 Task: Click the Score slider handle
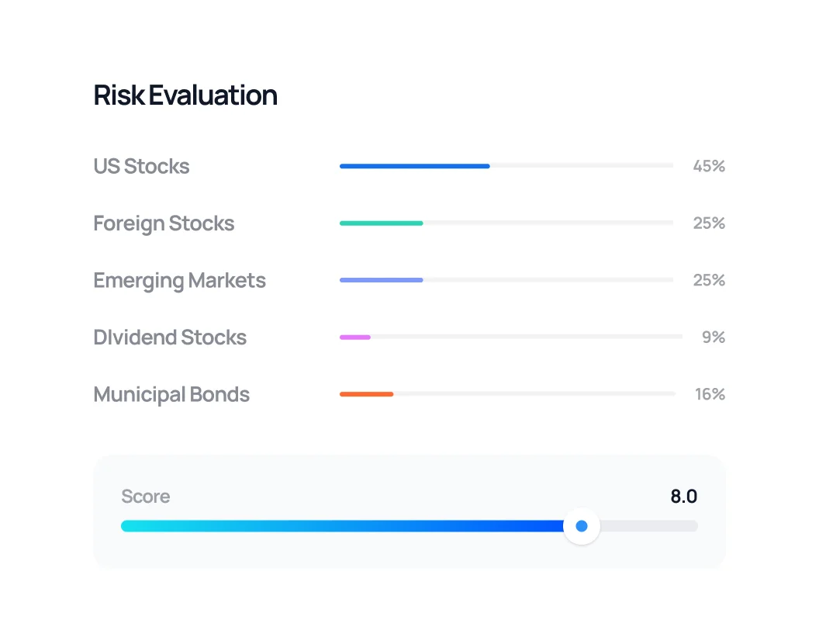tap(582, 526)
